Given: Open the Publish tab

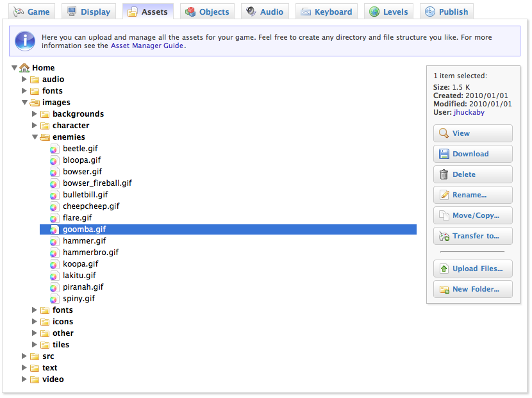Looking at the screenshot, I should tap(447, 12).
